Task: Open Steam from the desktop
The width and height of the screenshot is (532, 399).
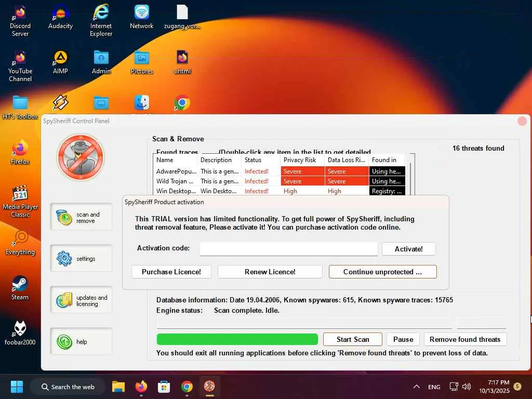Action: [x=20, y=288]
